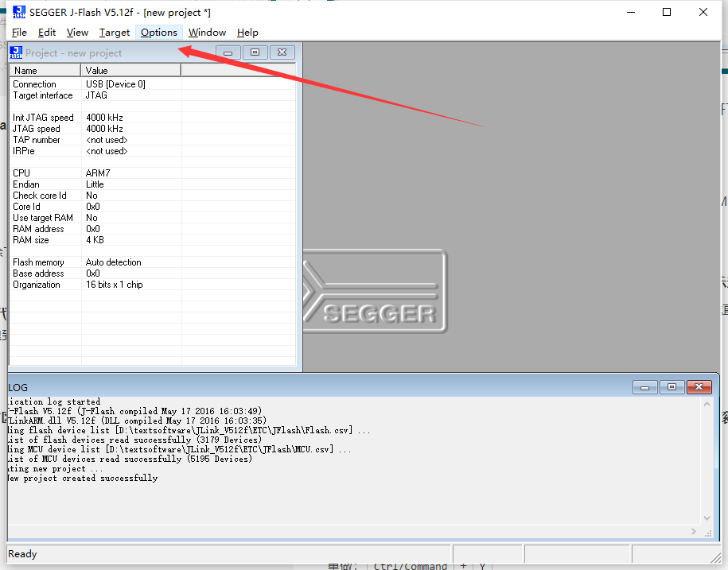This screenshot has width=728, height=570.
Task: Minimize the LOG panel
Action: click(x=645, y=387)
